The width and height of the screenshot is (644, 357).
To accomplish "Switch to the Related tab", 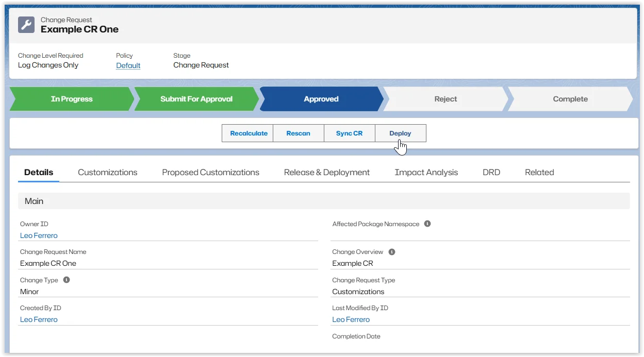I will 539,173.
